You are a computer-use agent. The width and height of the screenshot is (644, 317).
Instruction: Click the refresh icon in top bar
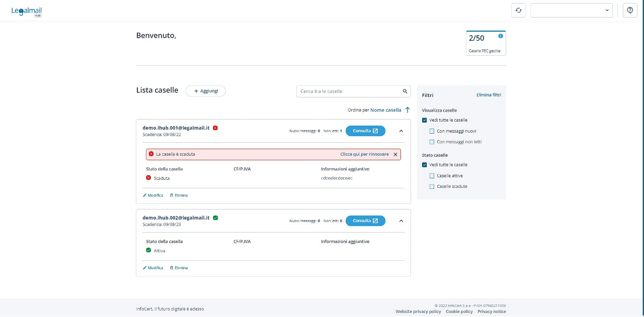(518, 11)
